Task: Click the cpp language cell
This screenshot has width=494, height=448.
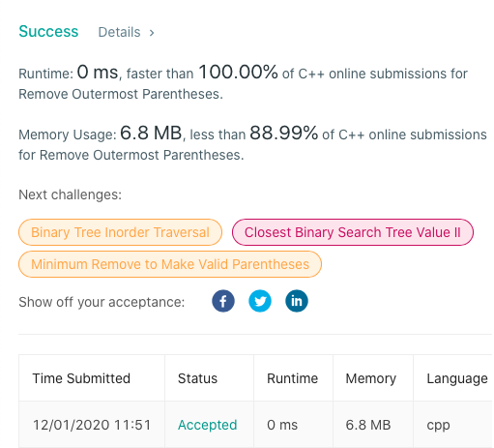Action: [x=438, y=426]
